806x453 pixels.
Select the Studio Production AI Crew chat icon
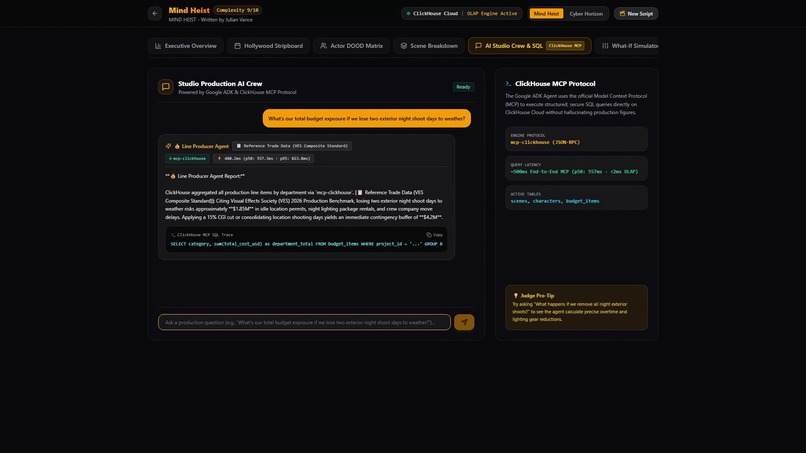click(x=166, y=87)
